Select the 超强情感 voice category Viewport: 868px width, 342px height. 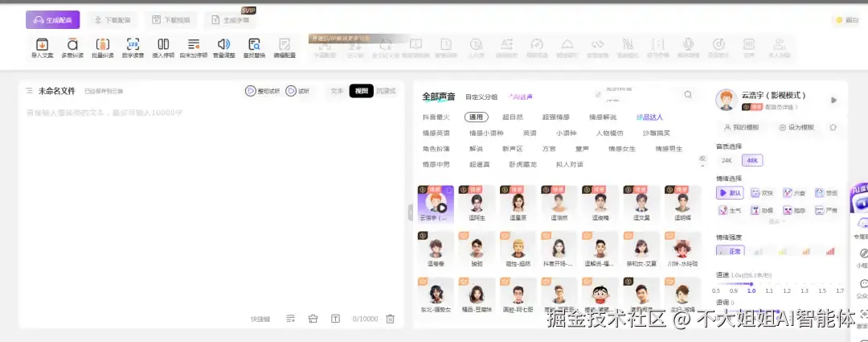pos(556,117)
